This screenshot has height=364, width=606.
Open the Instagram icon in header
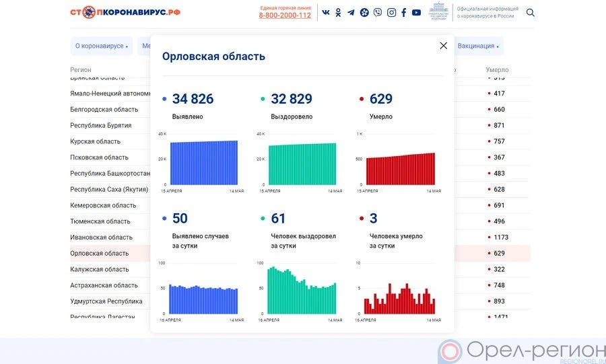[391, 13]
